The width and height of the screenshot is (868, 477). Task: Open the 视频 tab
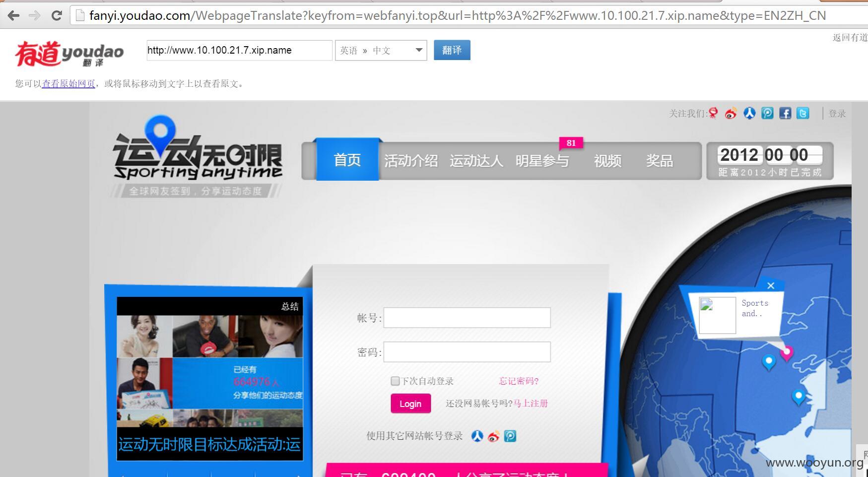pos(607,161)
